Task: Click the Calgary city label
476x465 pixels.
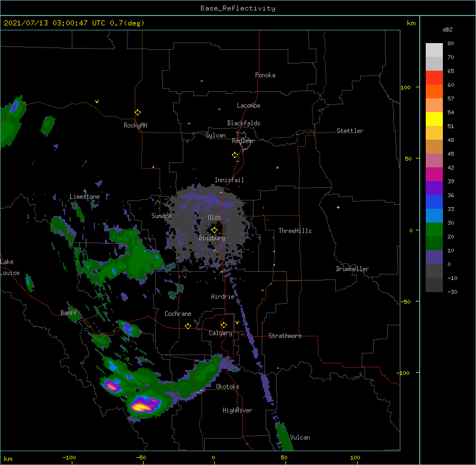Action: (x=220, y=333)
